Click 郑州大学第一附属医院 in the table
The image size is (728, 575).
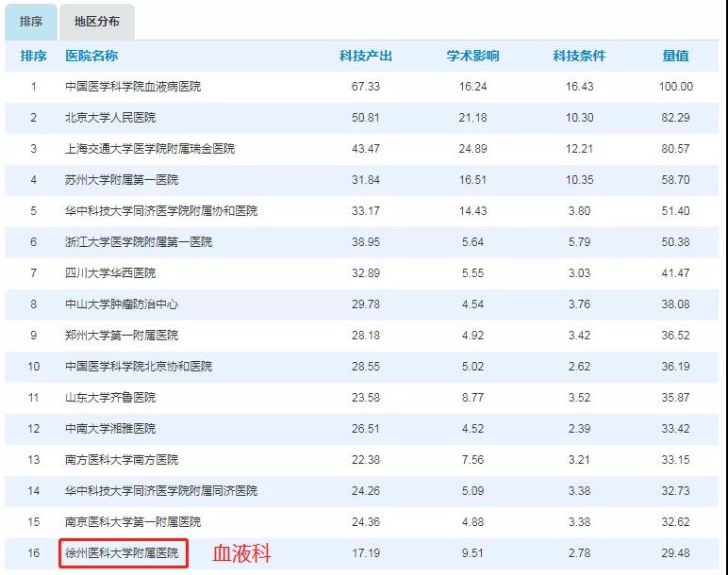122,336
